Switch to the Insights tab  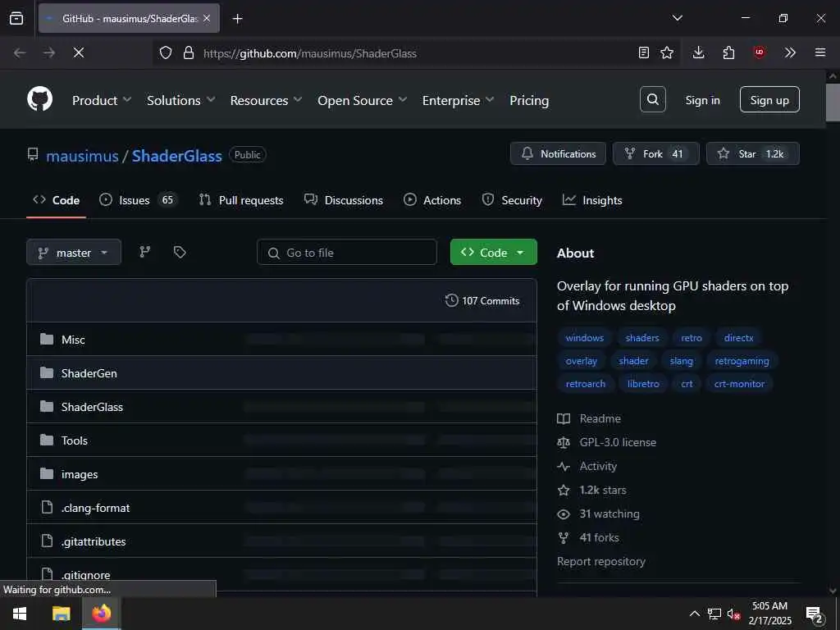coord(592,200)
